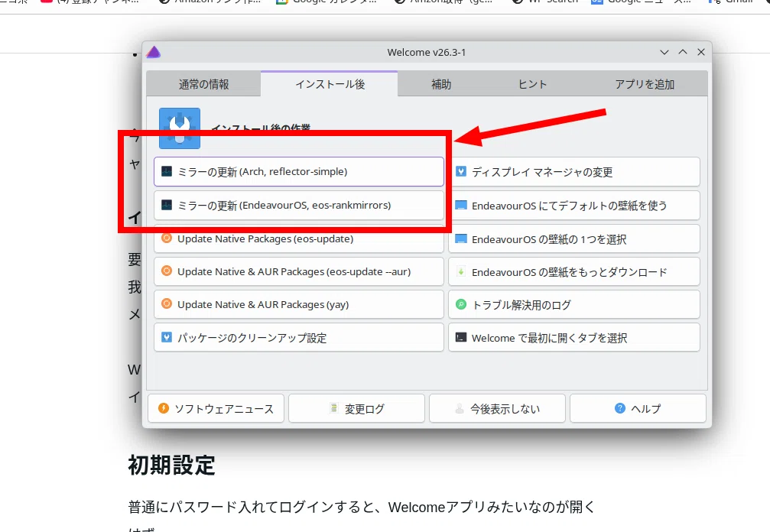The height and width of the screenshot is (532, 770).
Task: Close the Welcome v26.3-1 window
Action: click(x=701, y=52)
